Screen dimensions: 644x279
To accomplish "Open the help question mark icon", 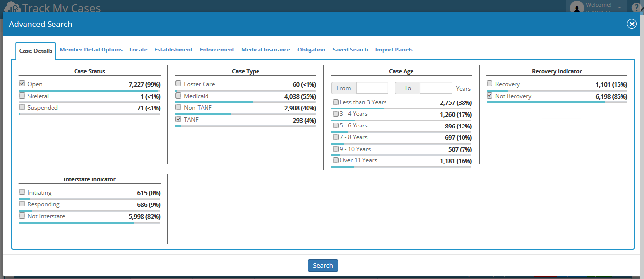I will tap(637, 8).
